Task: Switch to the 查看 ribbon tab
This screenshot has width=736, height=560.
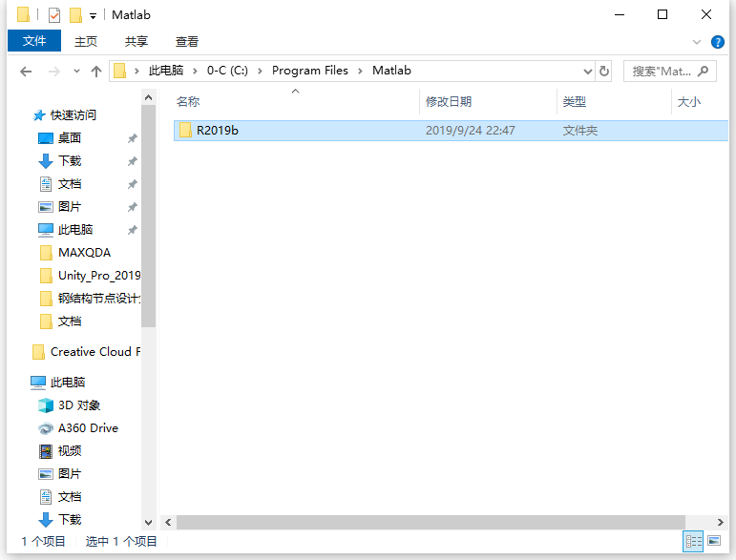Action: (187, 41)
